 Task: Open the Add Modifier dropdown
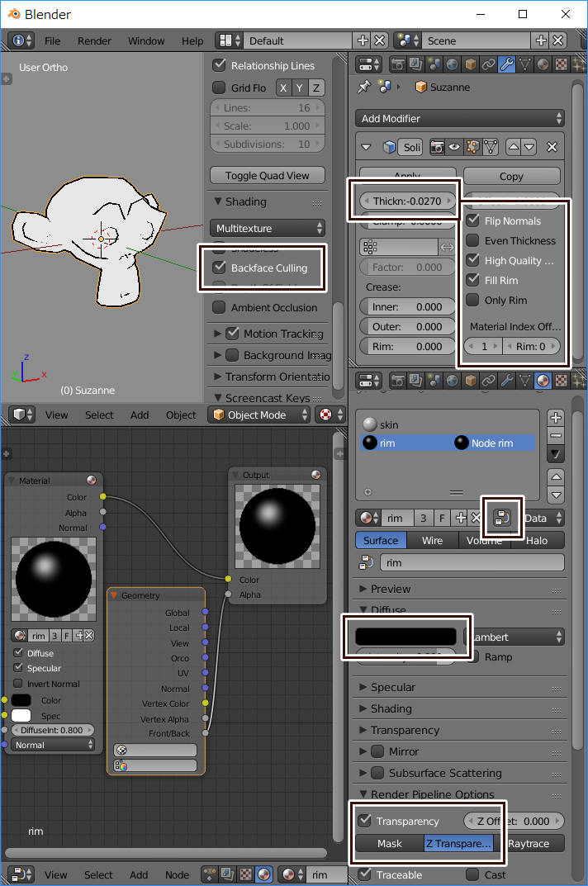[460, 119]
